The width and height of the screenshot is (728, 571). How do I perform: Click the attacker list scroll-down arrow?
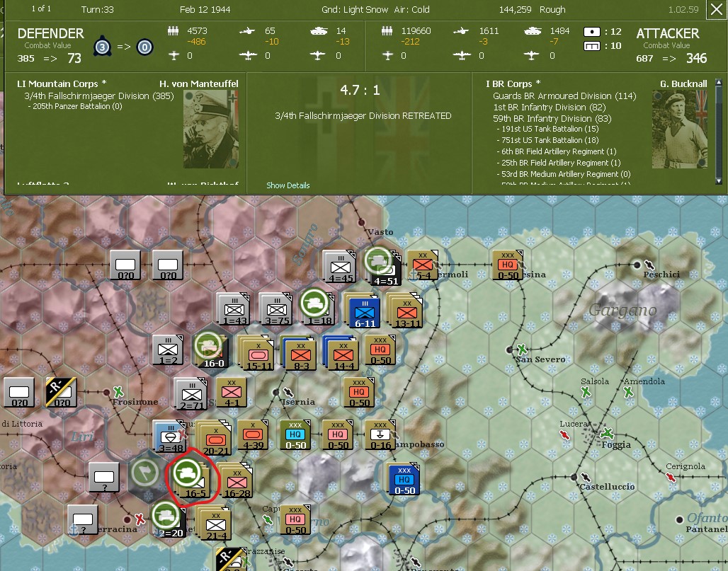tap(720, 181)
